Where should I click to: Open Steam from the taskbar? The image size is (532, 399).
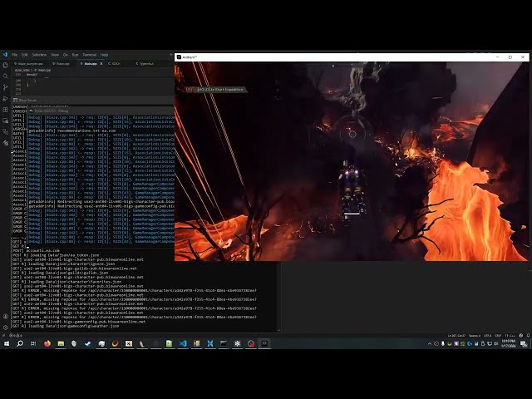click(x=88, y=343)
